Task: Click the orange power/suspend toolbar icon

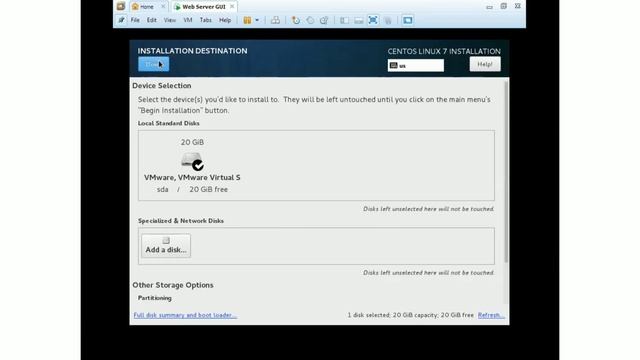Action: coord(247,20)
